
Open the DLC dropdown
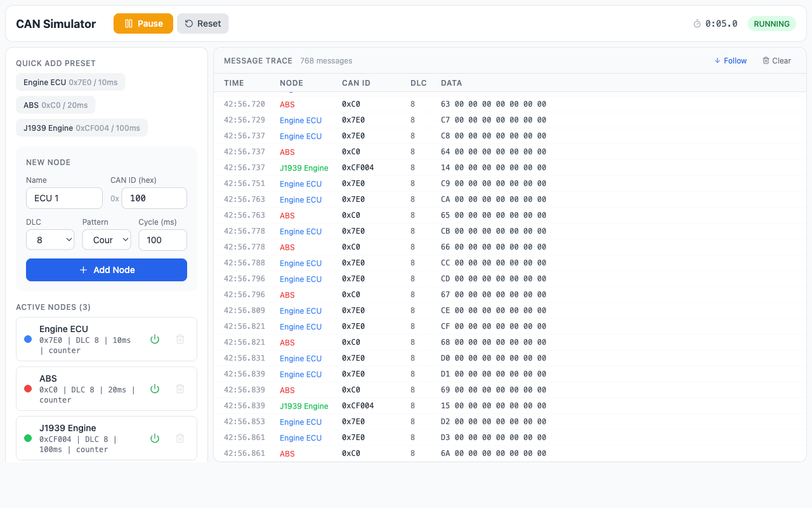pos(50,240)
